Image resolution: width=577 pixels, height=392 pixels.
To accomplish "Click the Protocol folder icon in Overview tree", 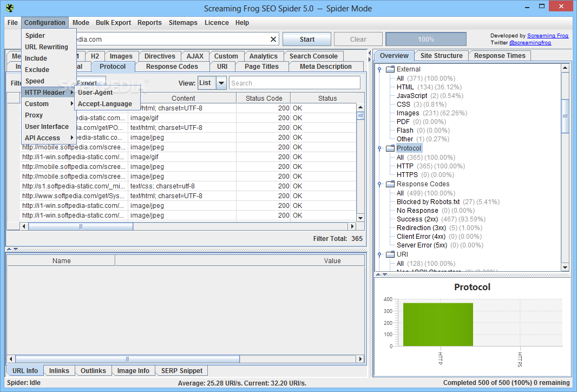I will click(390, 148).
